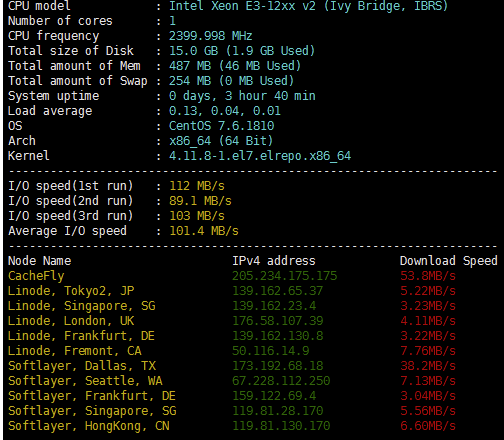Viewport: 504px width, 440px height.
Task: Click Softlayer Dallas TX download speed 38.2MB/s
Action: pos(428,366)
